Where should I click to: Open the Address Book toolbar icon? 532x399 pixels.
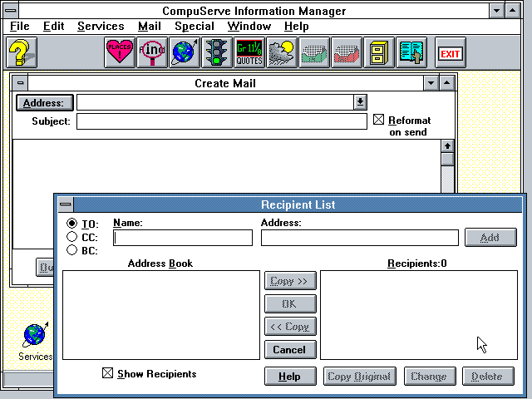point(411,52)
